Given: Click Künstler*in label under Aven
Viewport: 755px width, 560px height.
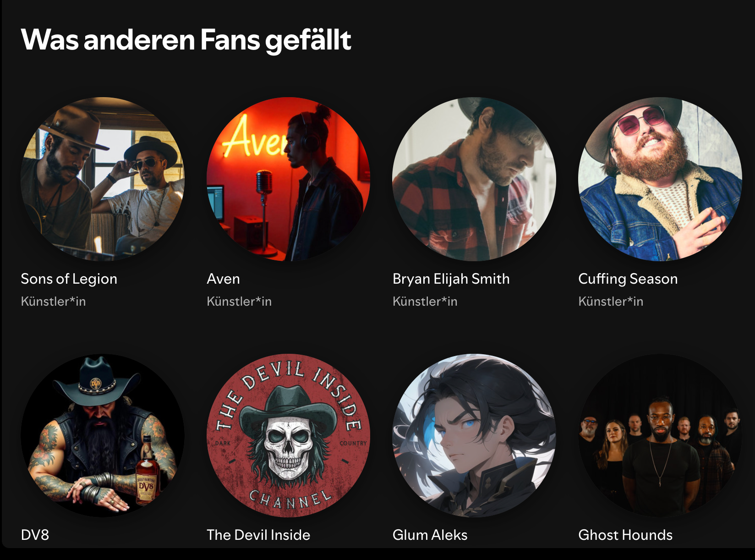Looking at the screenshot, I should coord(239,301).
